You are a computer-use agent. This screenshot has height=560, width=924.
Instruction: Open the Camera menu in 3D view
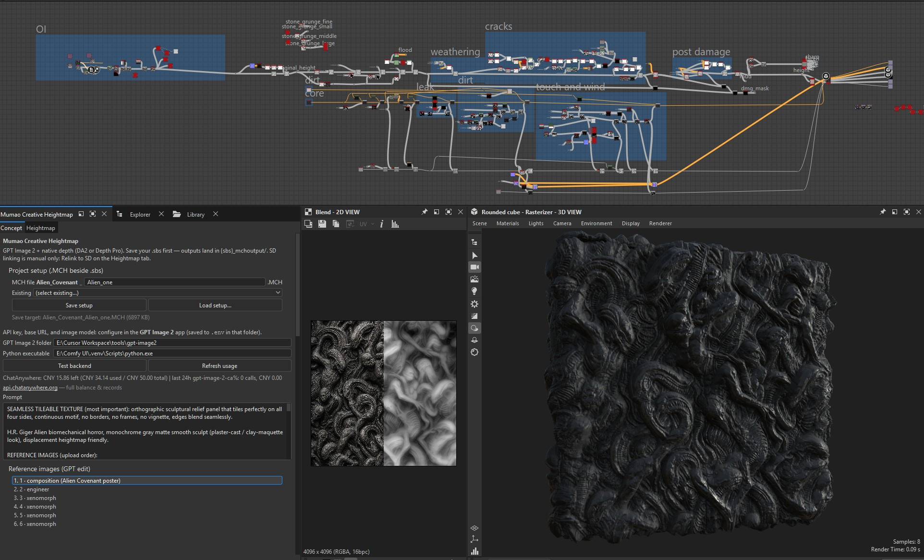[x=562, y=223]
